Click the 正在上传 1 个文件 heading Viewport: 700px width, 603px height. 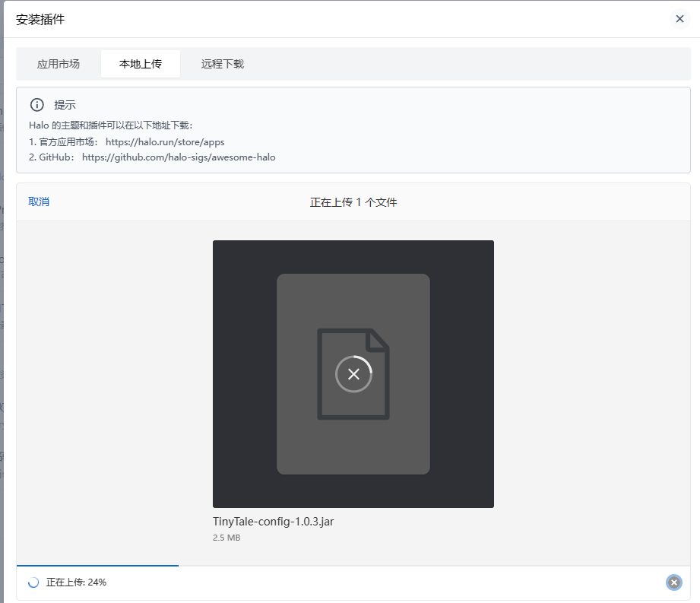click(353, 202)
